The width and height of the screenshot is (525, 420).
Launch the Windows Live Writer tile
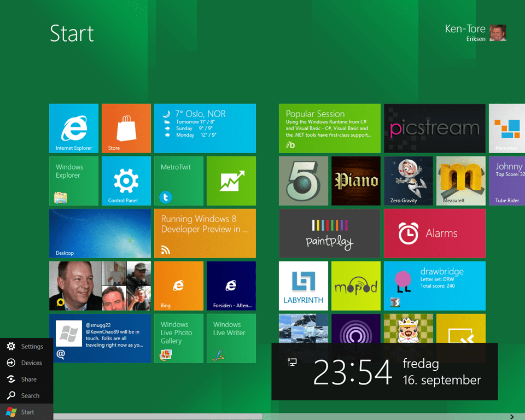click(231, 339)
